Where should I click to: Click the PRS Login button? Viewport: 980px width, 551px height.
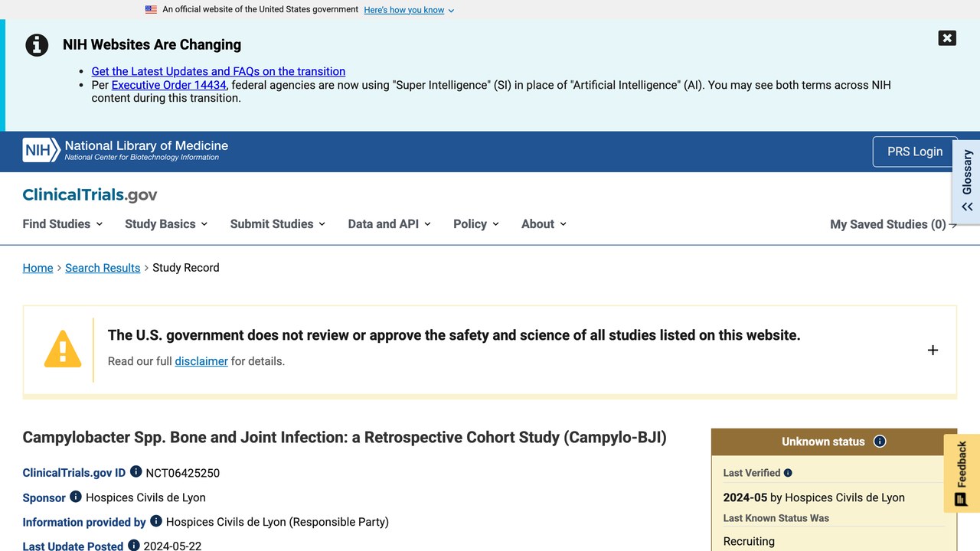(x=915, y=152)
